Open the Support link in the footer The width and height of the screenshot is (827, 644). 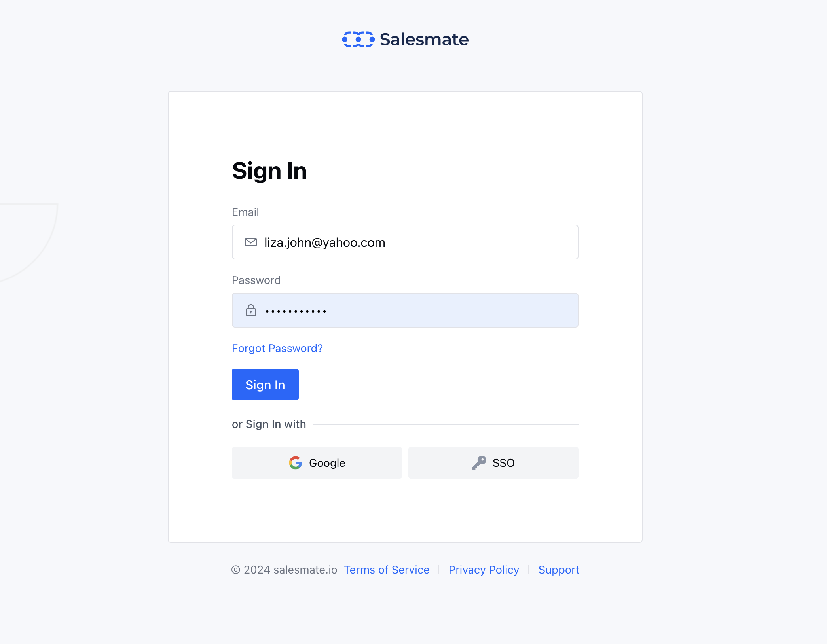coord(559,570)
